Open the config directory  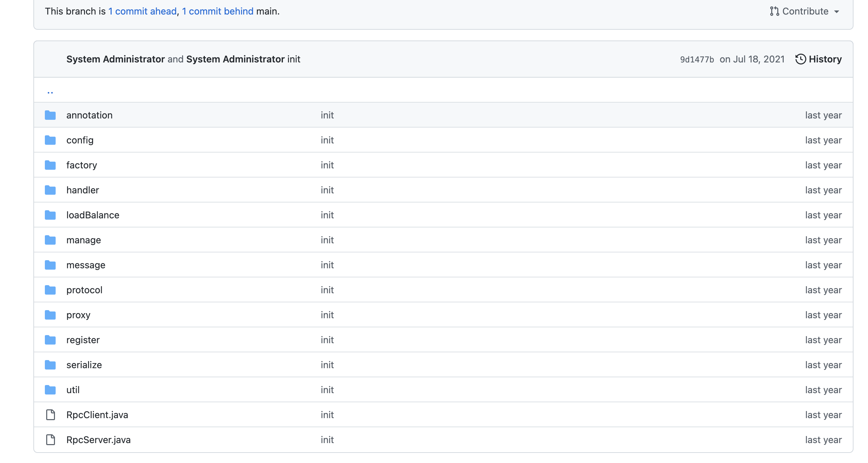click(80, 140)
